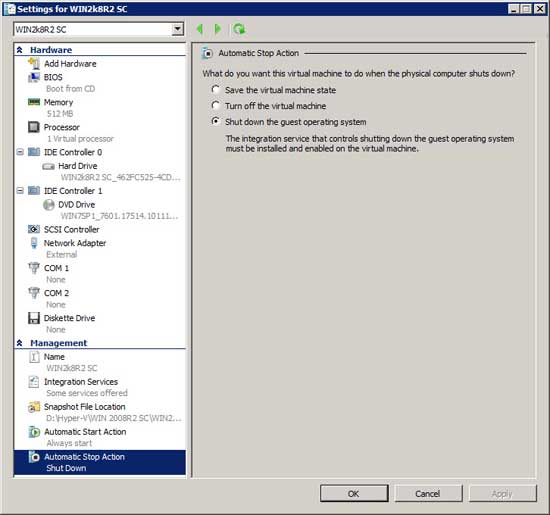Click the OK button
Viewport: 550px width, 515px height.
pos(354,494)
